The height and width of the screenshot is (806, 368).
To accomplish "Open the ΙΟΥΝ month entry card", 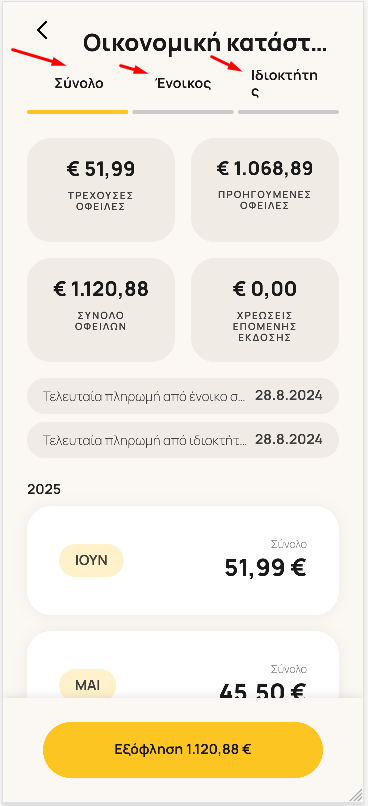I will point(183,560).
